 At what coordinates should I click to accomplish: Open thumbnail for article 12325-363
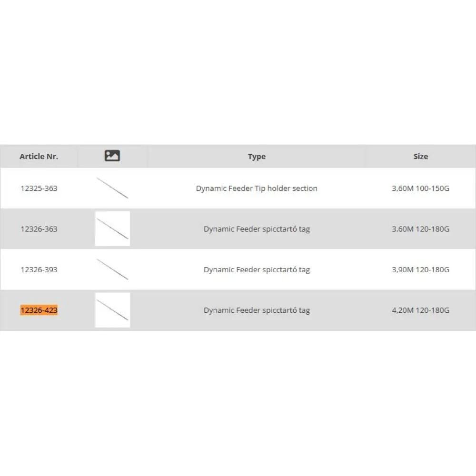[112, 188]
